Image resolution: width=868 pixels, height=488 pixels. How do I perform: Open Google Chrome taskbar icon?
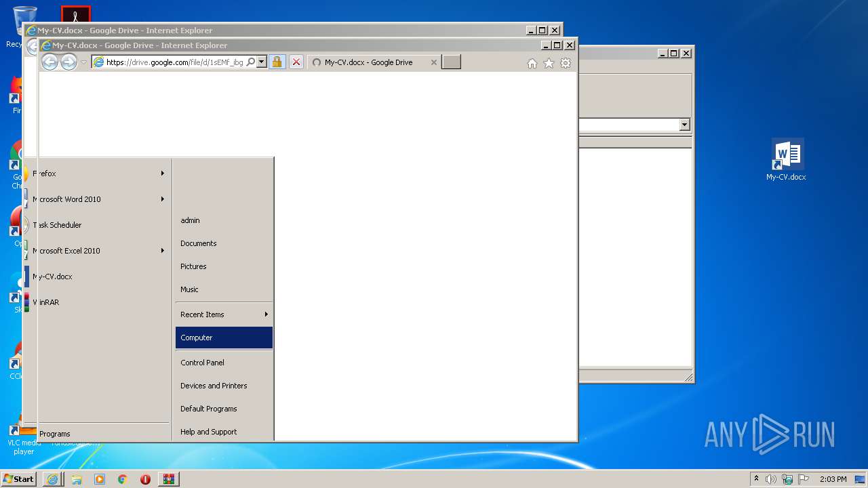click(123, 479)
